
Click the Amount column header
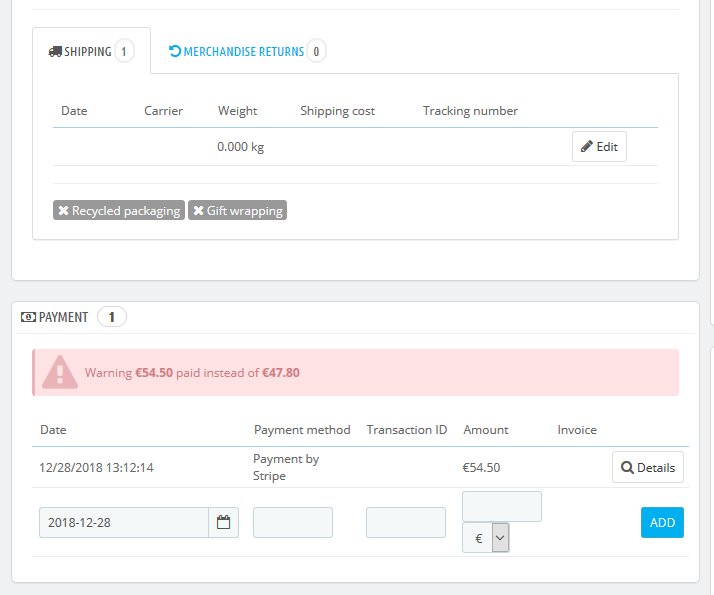tap(486, 430)
